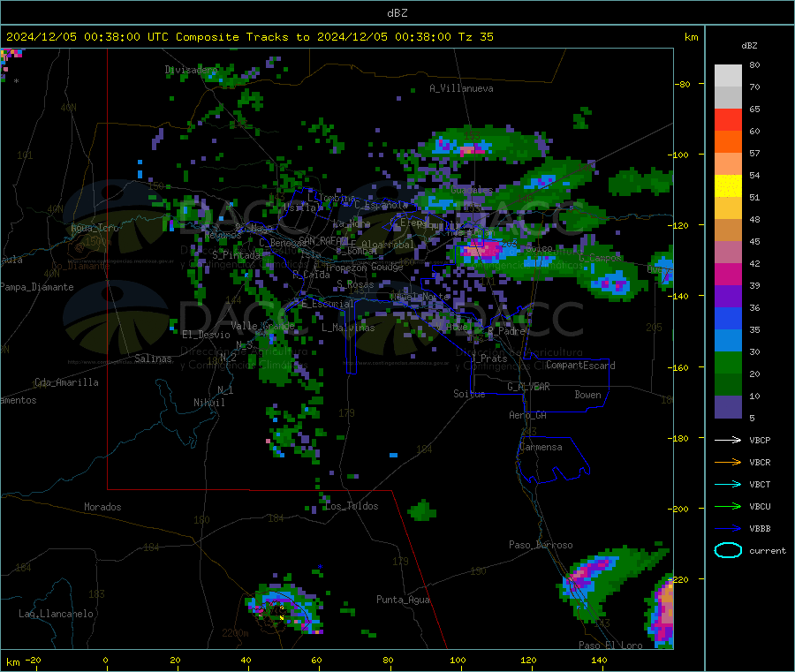Image resolution: width=795 pixels, height=672 pixels.
Task: Select the light gray 70–80 dBZ swatch
Action: (x=728, y=76)
